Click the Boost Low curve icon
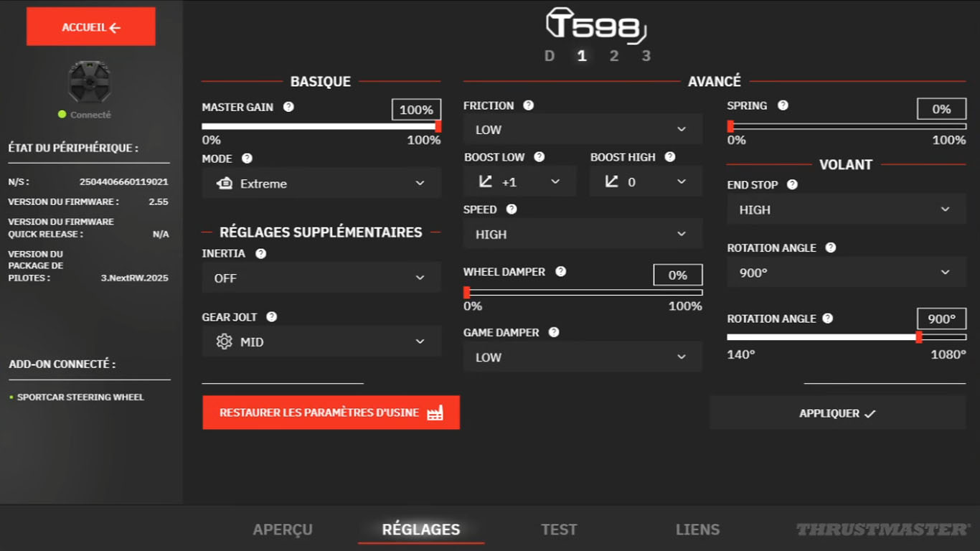The height and width of the screenshot is (551, 980). [x=486, y=182]
